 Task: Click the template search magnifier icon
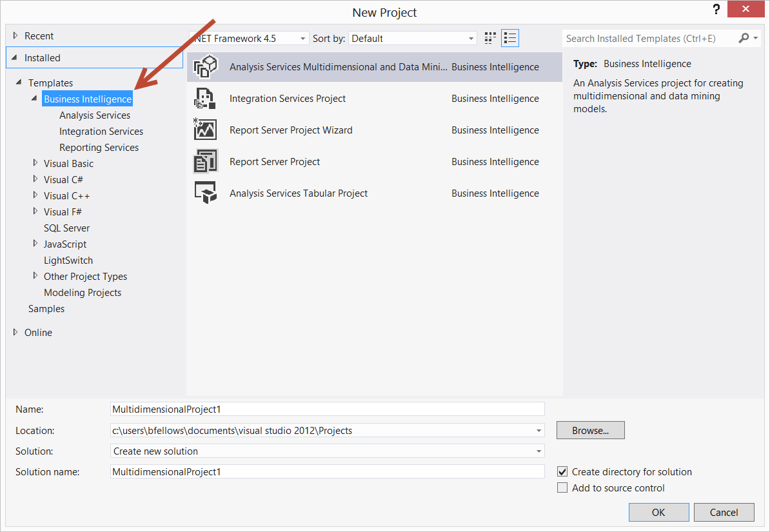coord(745,38)
